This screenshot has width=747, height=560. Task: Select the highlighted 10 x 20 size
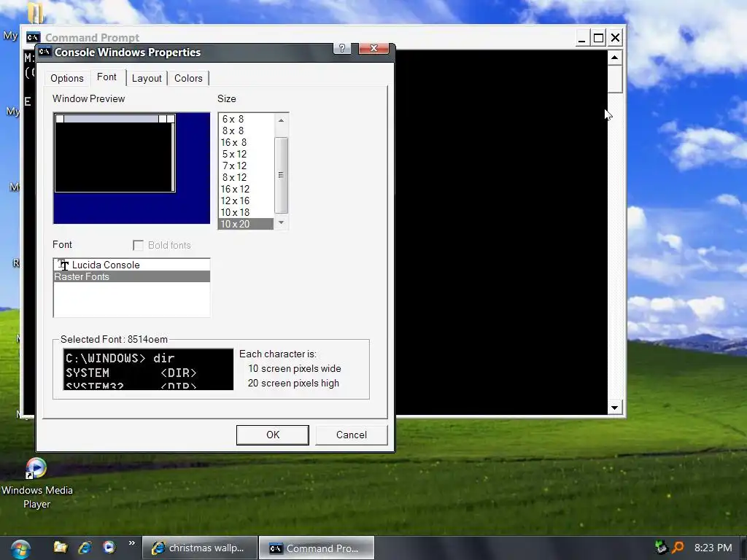click(x=246, y=224)
